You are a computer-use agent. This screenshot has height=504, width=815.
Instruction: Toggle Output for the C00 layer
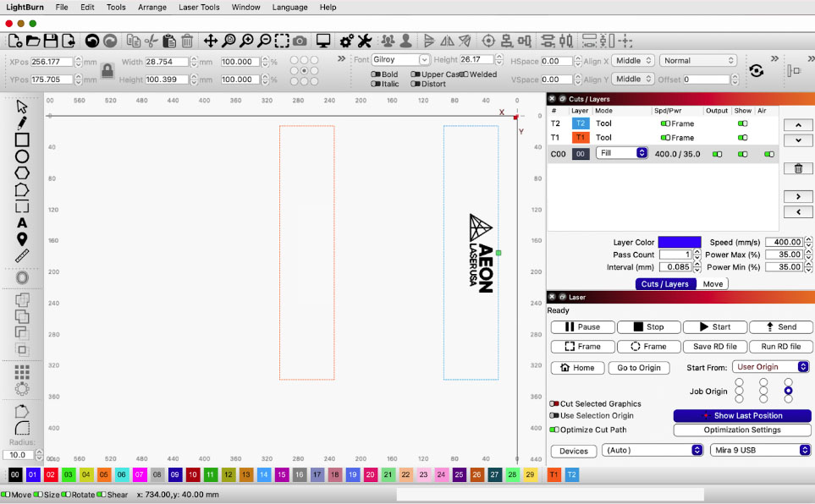pyautogui.click(x=718, y=154)
